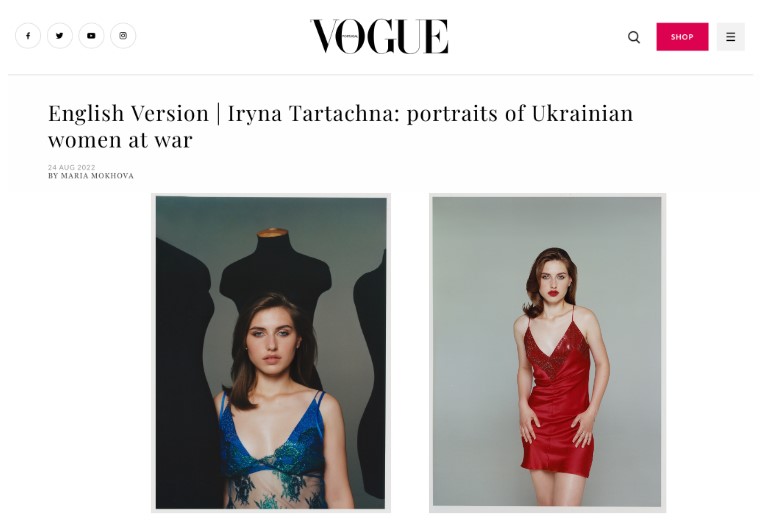Open the hamburger menu
762x525 pixels.
pos(730,37)
